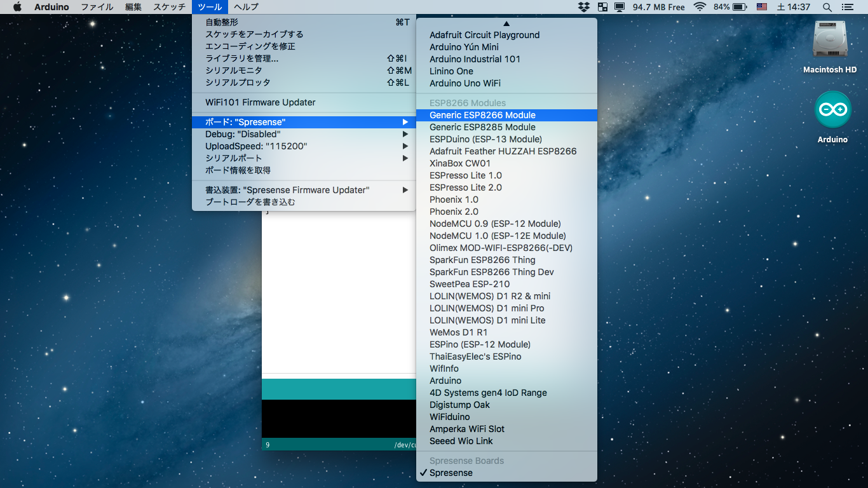The height and width of the screenshot is (488, 868).
Task: Choose ボード情報を取得
Action: pyautogui.click(x=304, y=170)
